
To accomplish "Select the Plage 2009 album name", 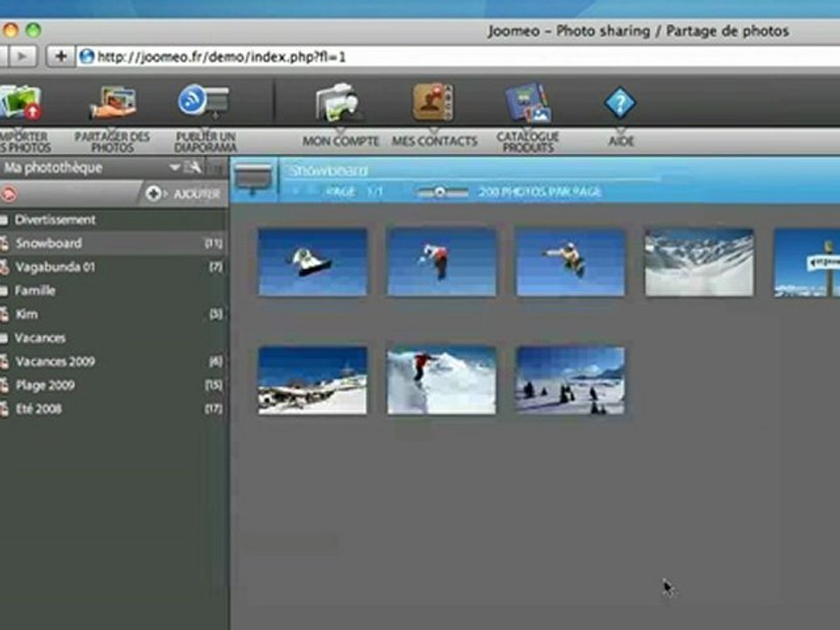I will (x=45, y=385).
